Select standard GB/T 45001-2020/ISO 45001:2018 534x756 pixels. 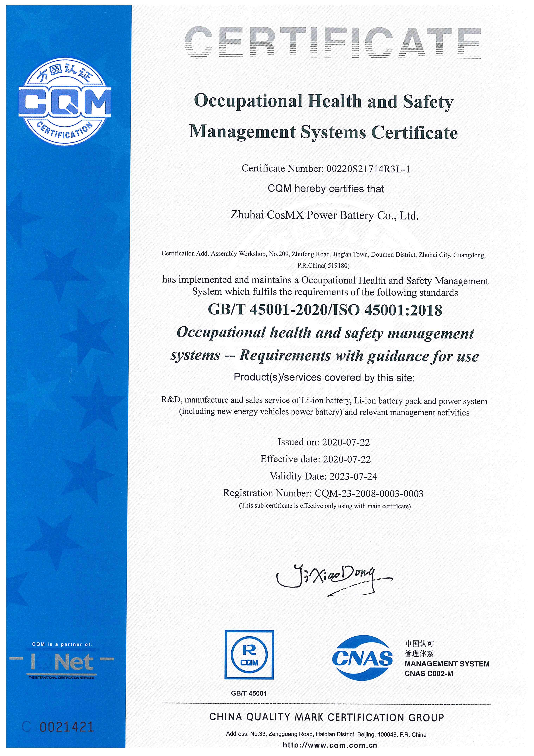325,310
